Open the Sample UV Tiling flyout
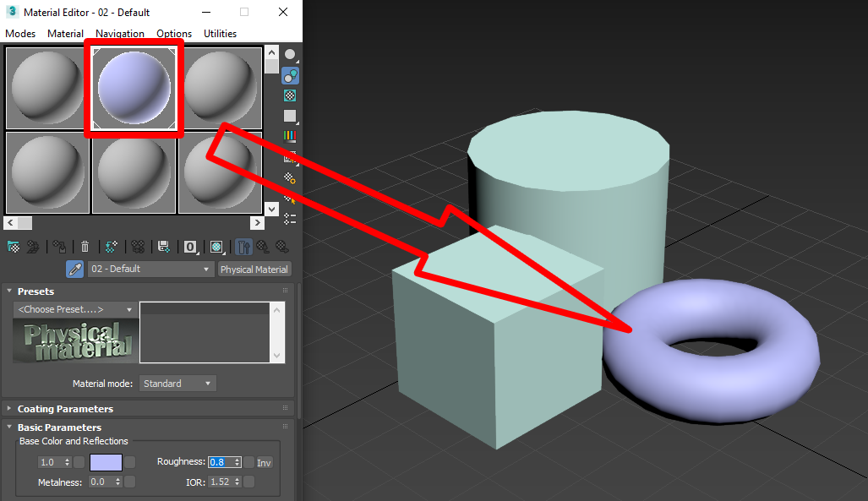 [290, 116]
